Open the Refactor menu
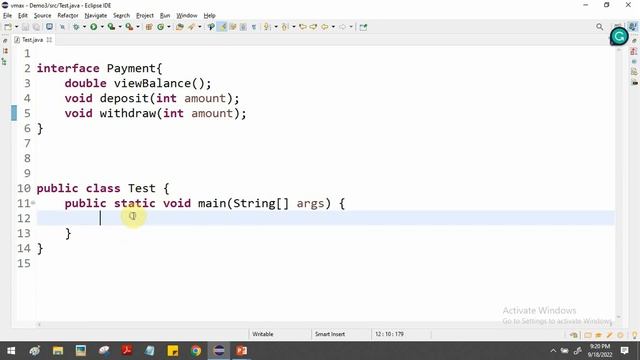 68,16
